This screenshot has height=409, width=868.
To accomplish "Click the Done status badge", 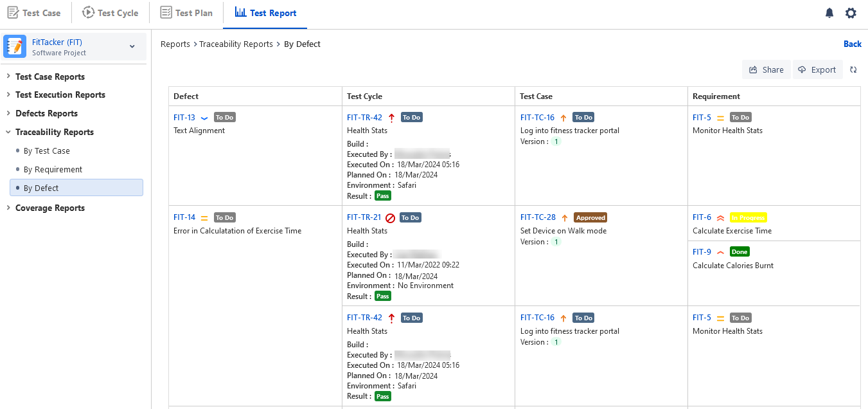I will pyautogui.click(x=740, y=252).
